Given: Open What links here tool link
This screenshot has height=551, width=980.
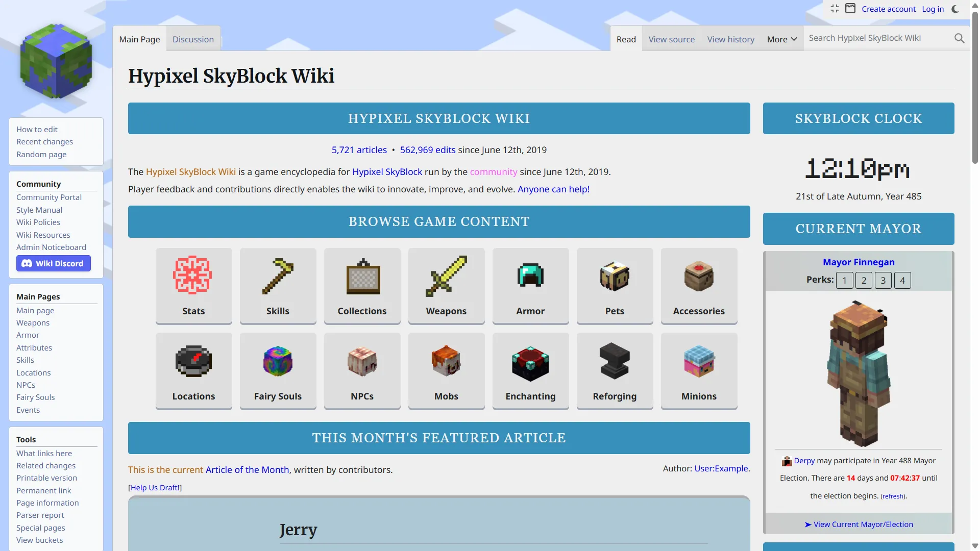Looking at the screenshot, I should pyautogui.click(x=44, y=454).
